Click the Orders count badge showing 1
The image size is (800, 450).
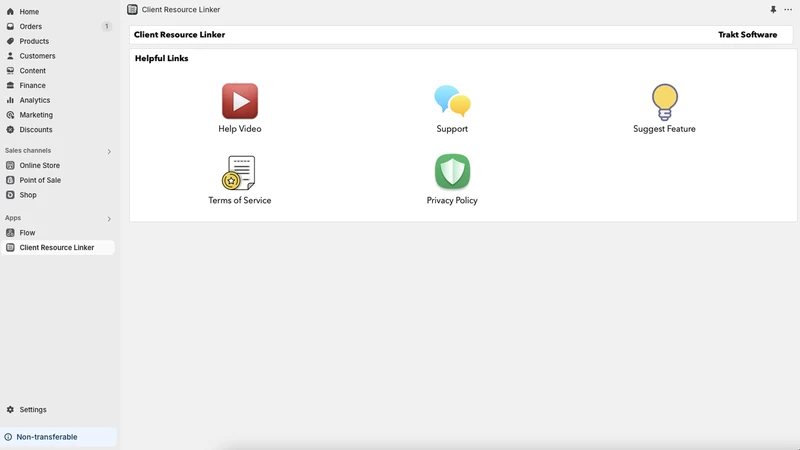107,26
